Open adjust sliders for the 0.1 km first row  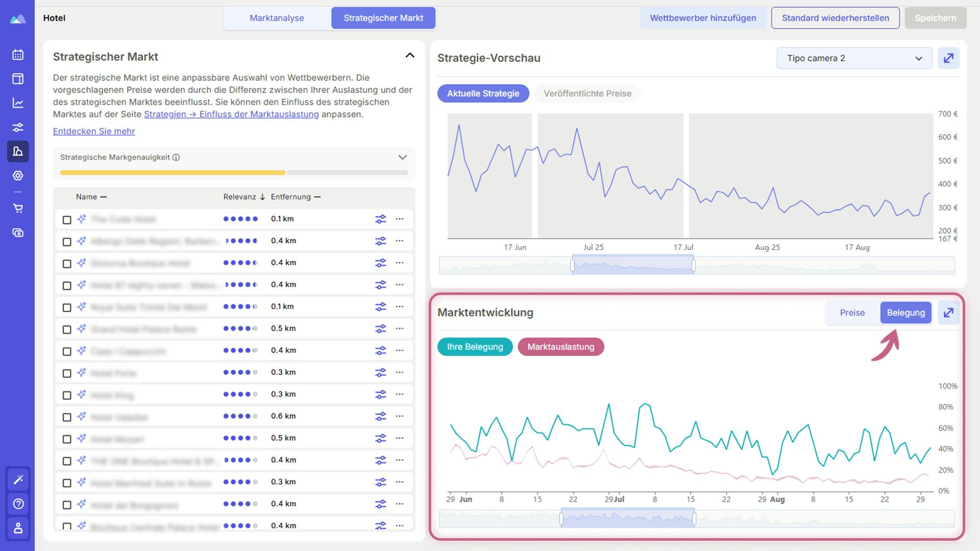click(x=381, y=219)
